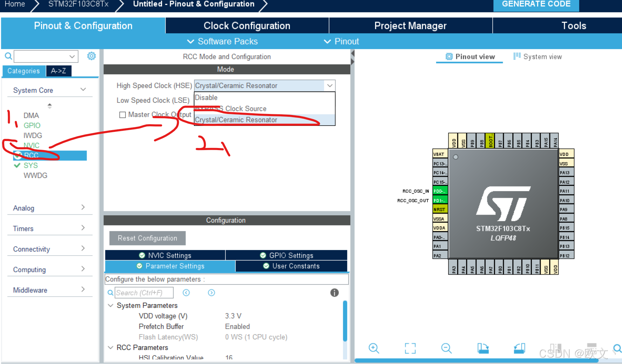Toggle the Master Clock Output checkbox
The height and width of the screenshot is (364, 622).
click(122, 115)
